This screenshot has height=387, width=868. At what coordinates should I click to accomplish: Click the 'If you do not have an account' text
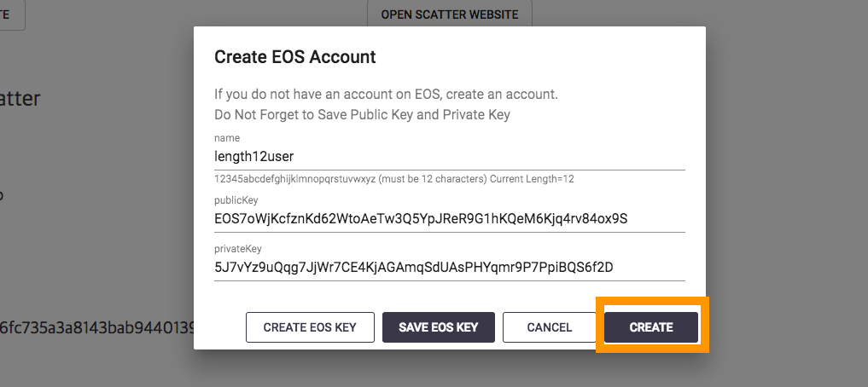(x=386, y=94)
